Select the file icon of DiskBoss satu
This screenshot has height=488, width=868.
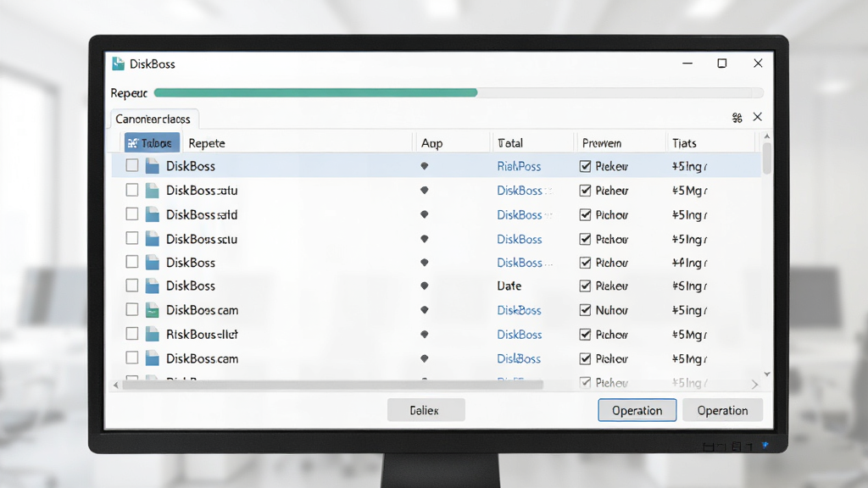coord(153,191)
